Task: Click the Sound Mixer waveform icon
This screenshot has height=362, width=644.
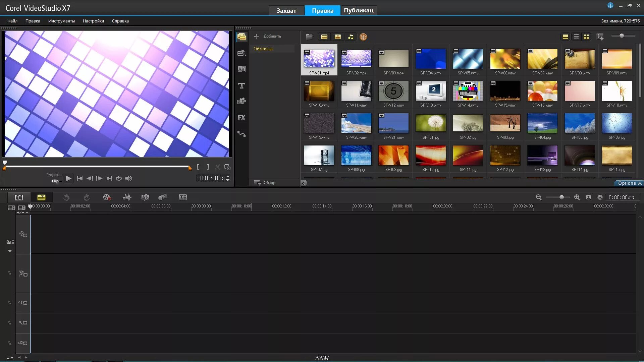Action: point(127,197)
